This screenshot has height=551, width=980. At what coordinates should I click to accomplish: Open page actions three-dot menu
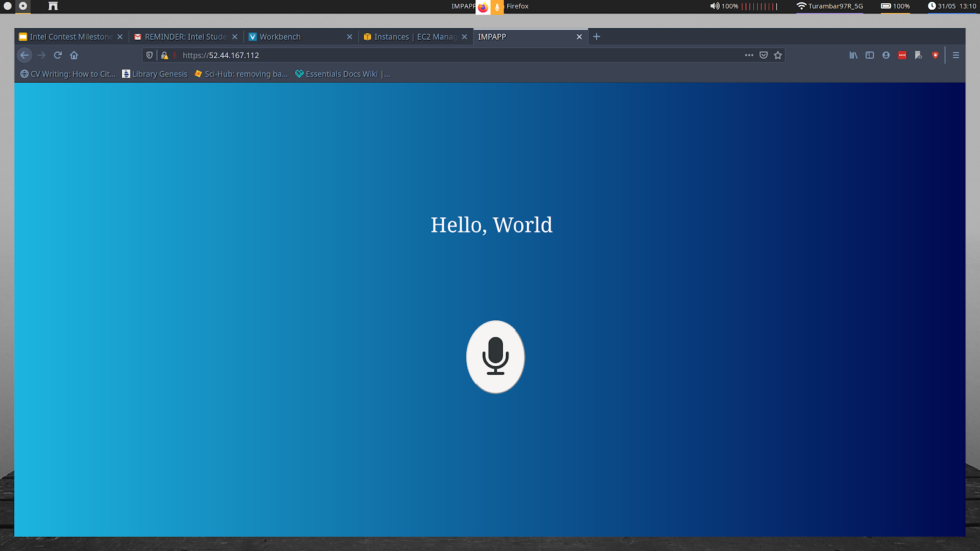click(x=748, y=55)
